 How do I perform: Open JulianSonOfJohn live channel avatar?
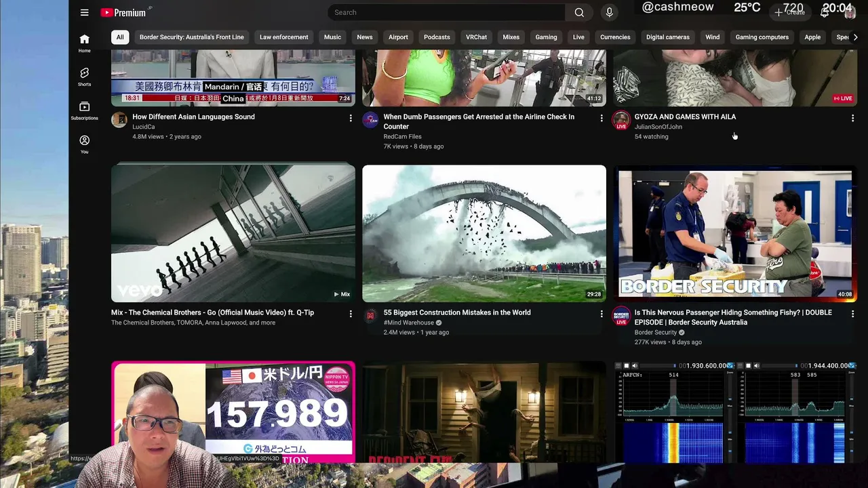point(621,121)
